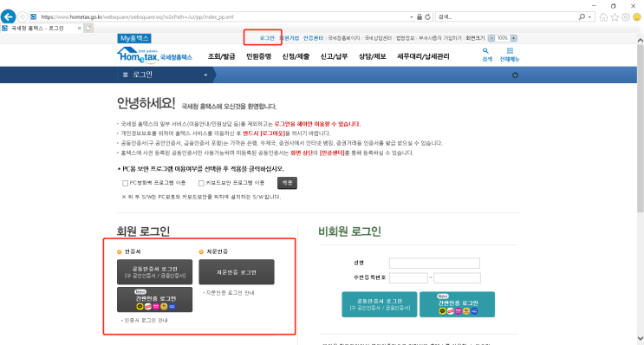Click member 간편인증 로그인 dark button

[x=154, y=300]
